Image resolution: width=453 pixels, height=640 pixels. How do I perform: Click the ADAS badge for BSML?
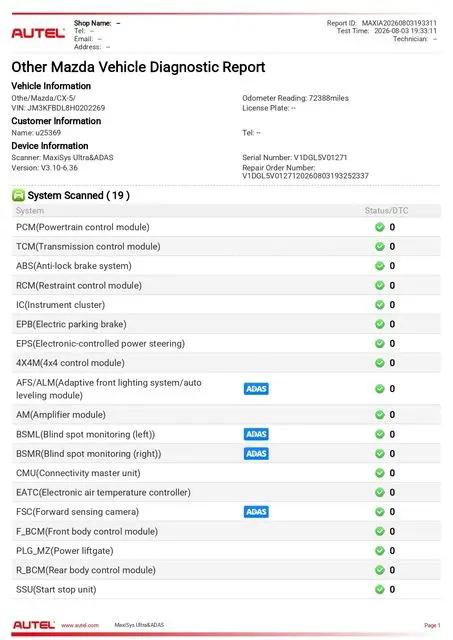[256, 434]
